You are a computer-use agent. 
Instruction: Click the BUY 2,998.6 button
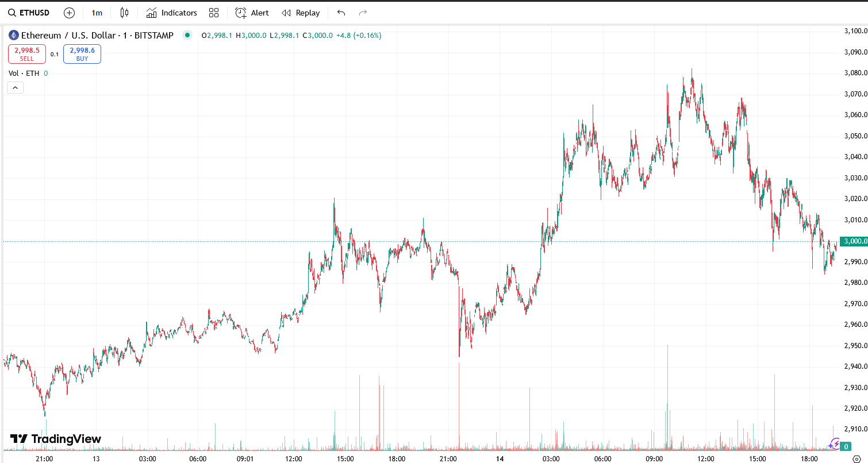point(82,54)
